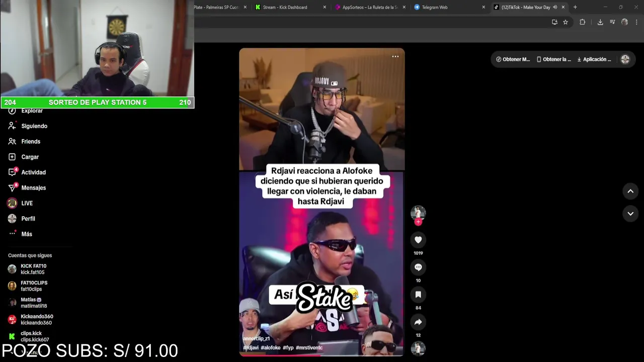Click #rdjavi hashtag

coord(251,348)
